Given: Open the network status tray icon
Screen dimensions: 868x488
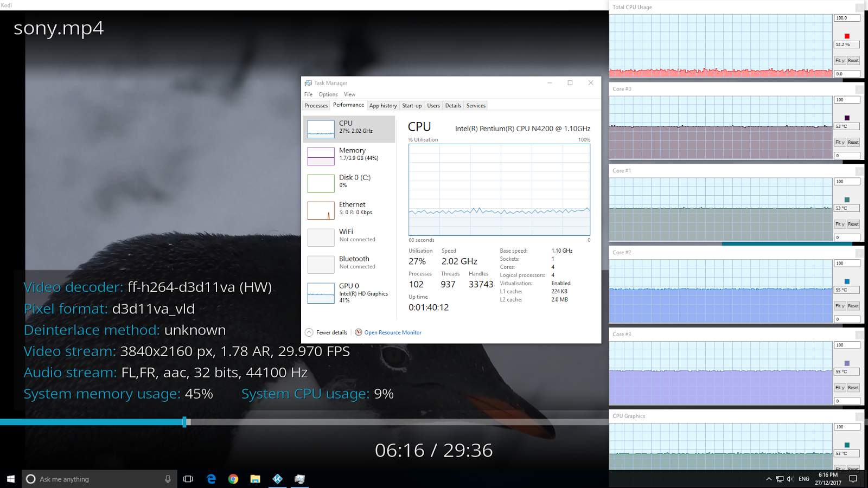Looking at the screenshot, I should [780, 479].
